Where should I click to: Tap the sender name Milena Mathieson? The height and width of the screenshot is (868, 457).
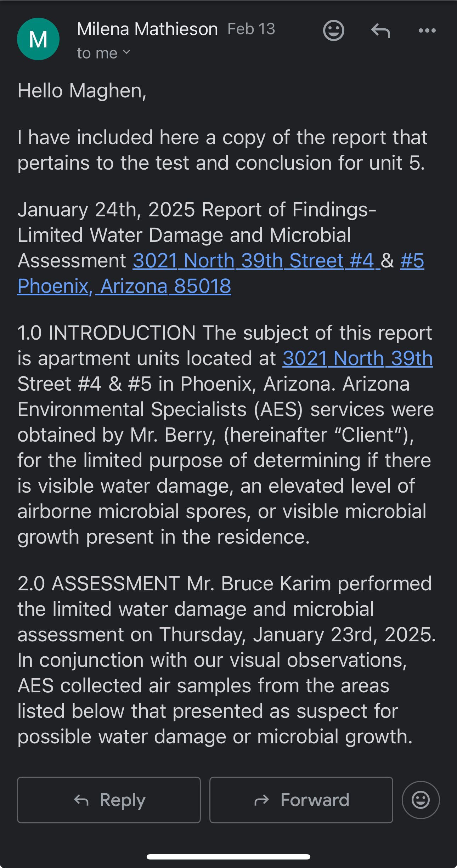click(x=147, y=29)
